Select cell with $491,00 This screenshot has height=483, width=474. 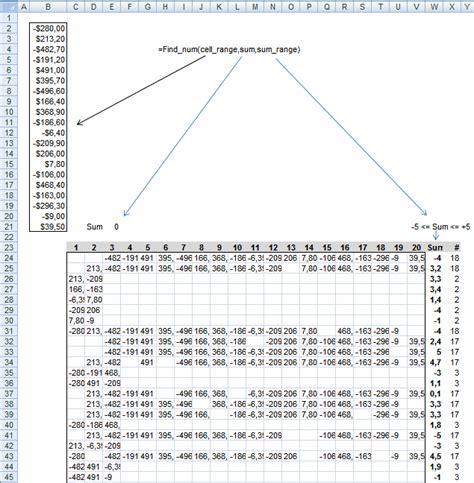click(x=48, y=70)
